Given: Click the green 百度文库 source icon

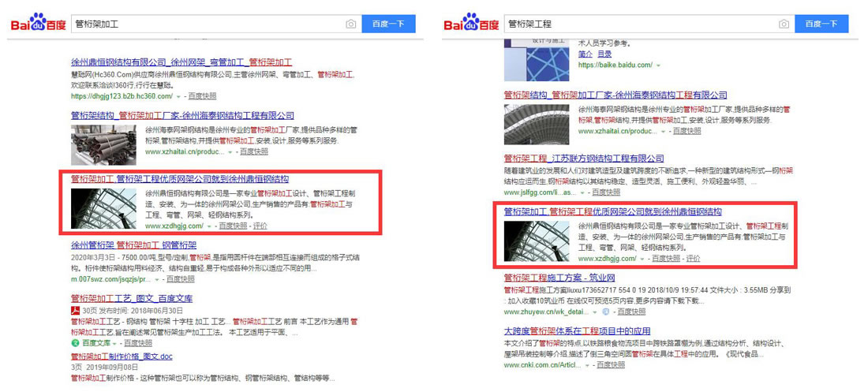Looking at the screenshot, I should pos(75,343).
